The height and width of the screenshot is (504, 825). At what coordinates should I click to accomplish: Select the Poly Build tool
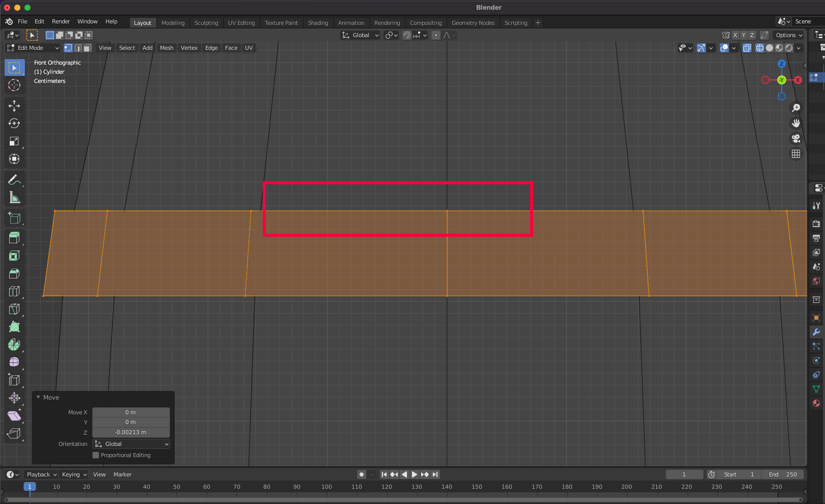point(14,327)
